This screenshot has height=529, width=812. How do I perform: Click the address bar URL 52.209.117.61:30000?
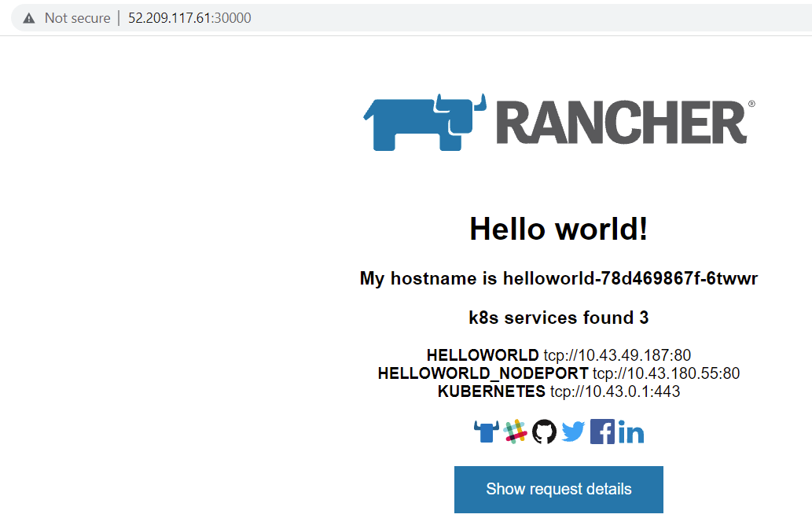tap(189, 18)
